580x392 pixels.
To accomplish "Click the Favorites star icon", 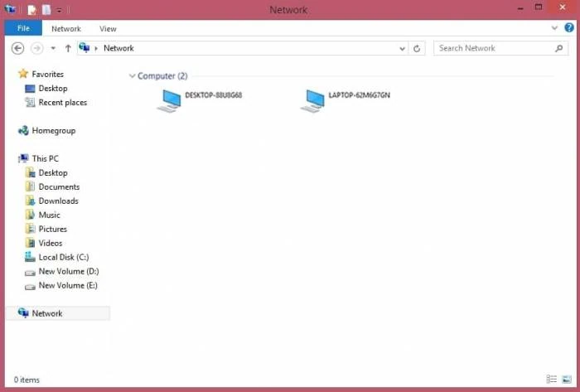I will (23, 74).
